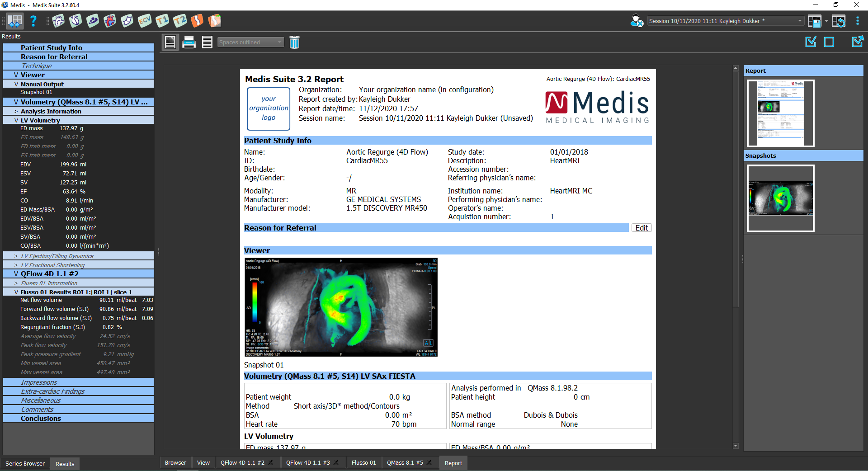Expand LV Ejection/Filling Dynamics results
This screenshot has width=868, height=471.
pyautogui.click(x=15, y=256)
